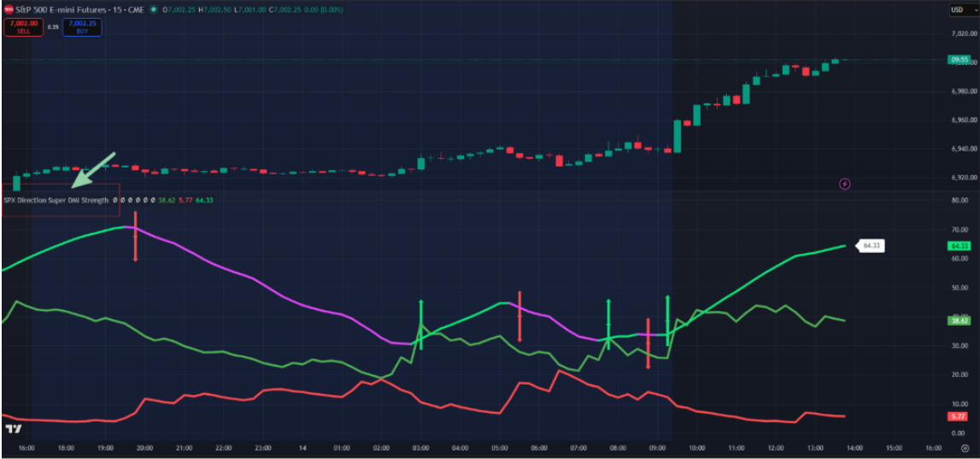Click the green market status dot
Image resolution: width=980 pixels, height=459 pixels.
tap(153, 9)
